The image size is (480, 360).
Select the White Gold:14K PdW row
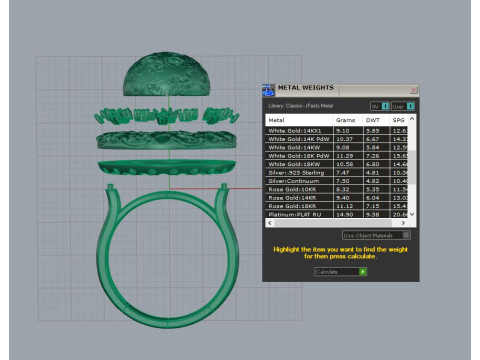[336, 139]
